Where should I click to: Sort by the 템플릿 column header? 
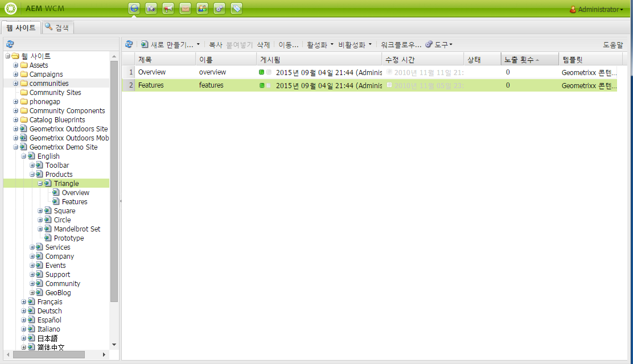point(591,60)
